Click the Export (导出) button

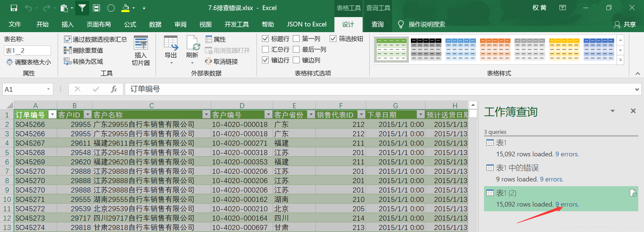tap(171, 50)
